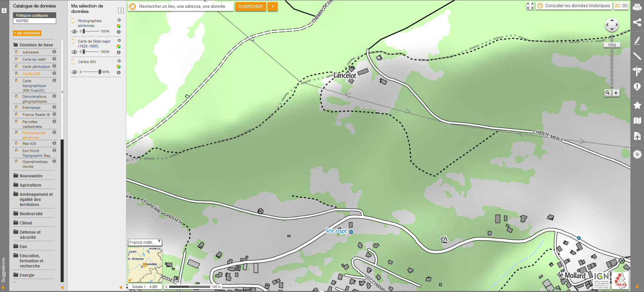Toggle visibility of Cartes IGN selected layer
The width and height of the screenshot is (644, 292).
click(74, 72)
